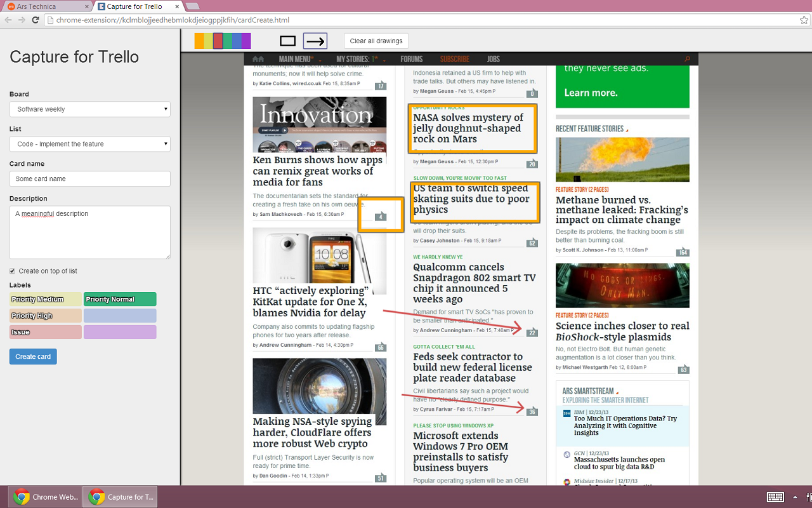
Task: Toggle the unnamed blue label
Action: tap(120, 316)
